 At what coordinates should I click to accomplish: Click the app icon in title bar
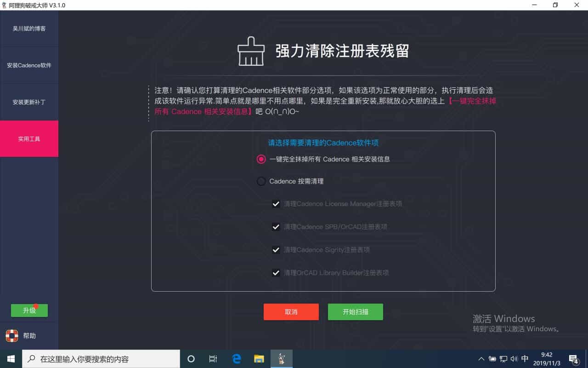coord(5,5)
